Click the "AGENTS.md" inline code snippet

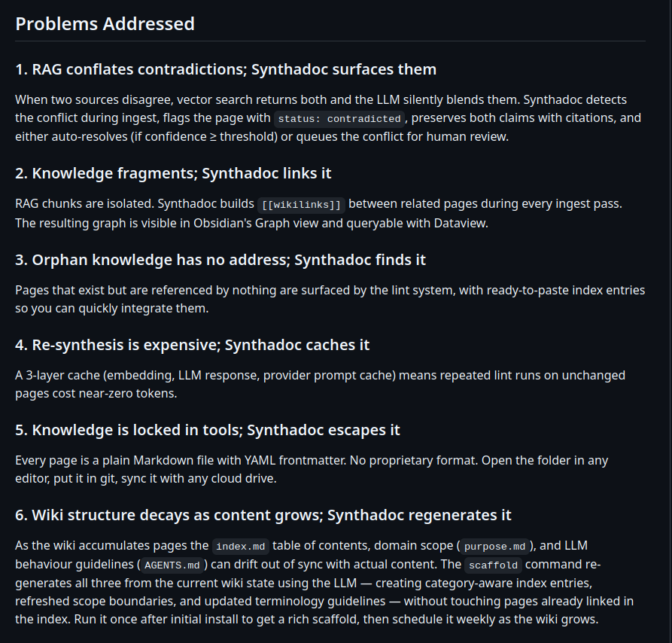pyautogui.click(x=172, y=565)
